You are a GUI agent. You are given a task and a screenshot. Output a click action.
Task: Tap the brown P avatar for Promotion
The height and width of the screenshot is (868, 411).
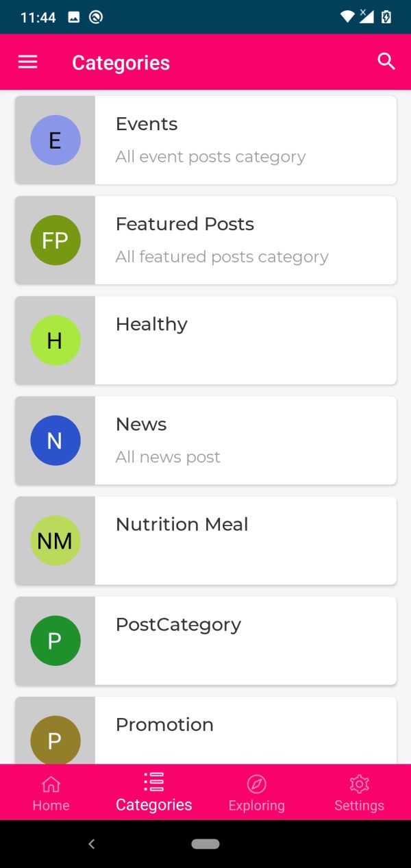pyautogui.click(x=55, y=740)
